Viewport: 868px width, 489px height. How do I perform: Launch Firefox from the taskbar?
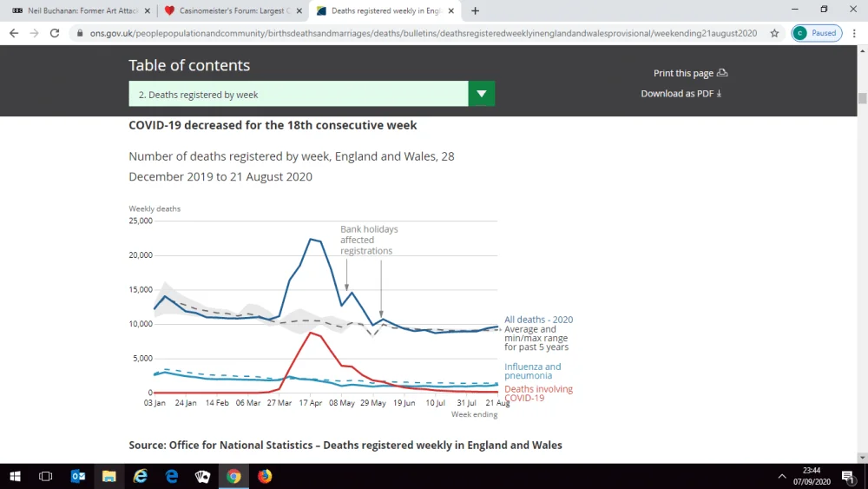[265, 476]
